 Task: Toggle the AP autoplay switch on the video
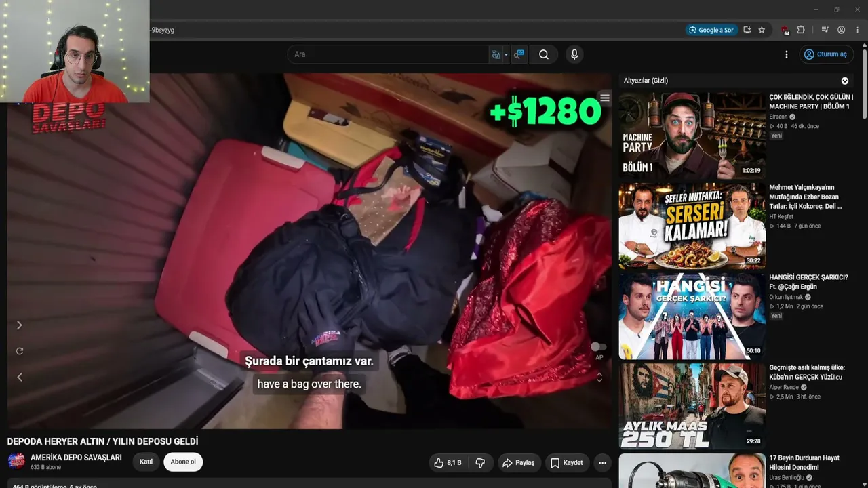tap(598, 347)
